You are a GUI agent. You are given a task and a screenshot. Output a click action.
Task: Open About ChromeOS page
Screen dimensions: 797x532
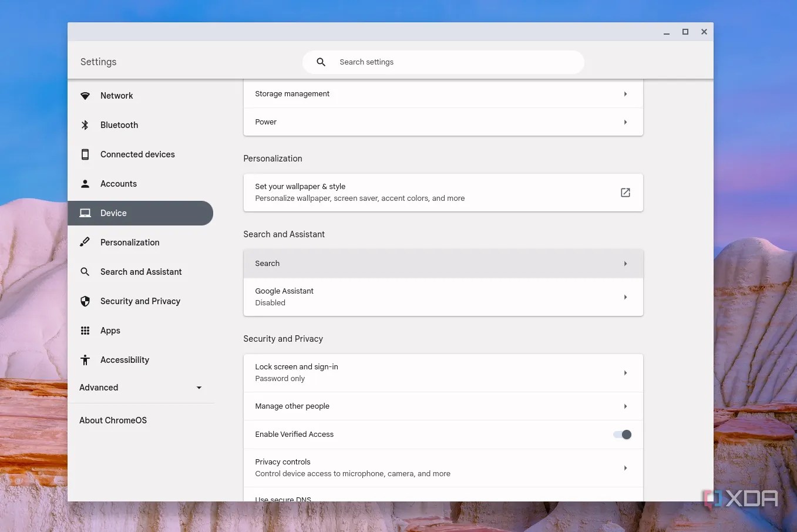113,420
